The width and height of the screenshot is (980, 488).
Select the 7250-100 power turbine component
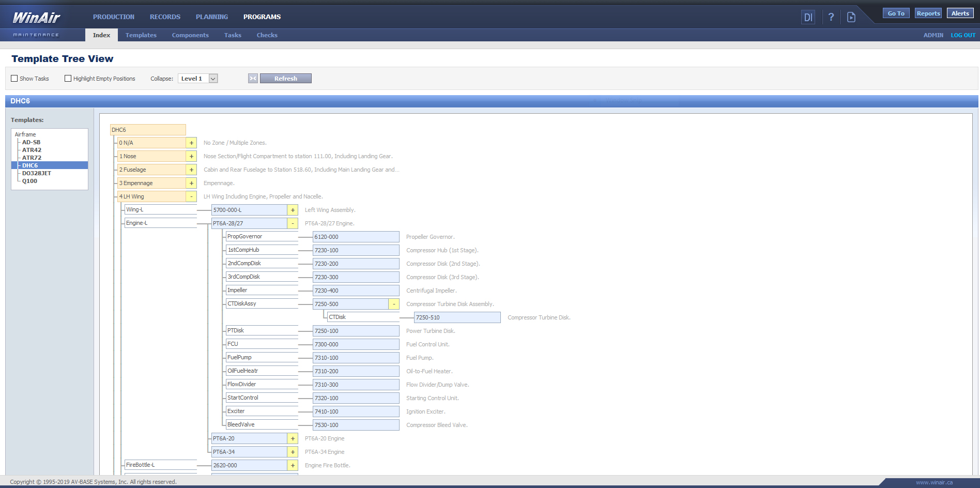pyautogui.click(x=356, y=331)
